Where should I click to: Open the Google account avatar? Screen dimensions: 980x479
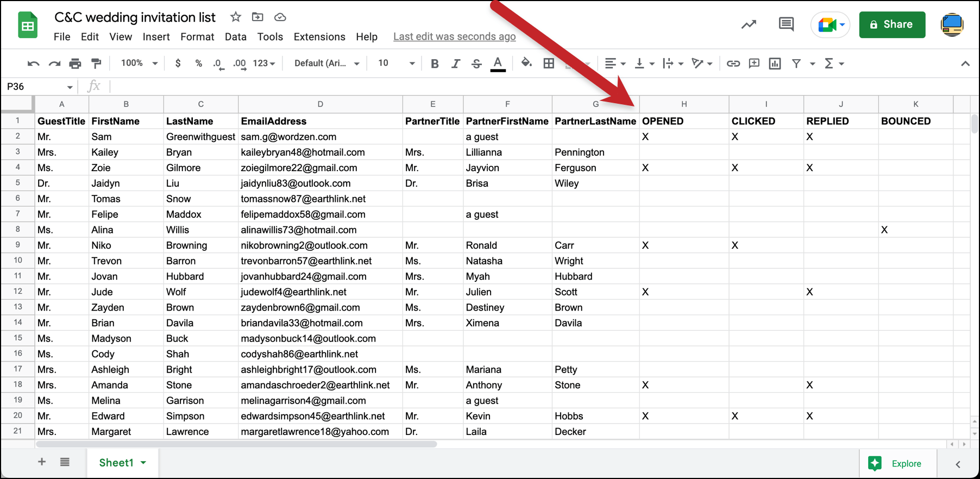point(952,25)
